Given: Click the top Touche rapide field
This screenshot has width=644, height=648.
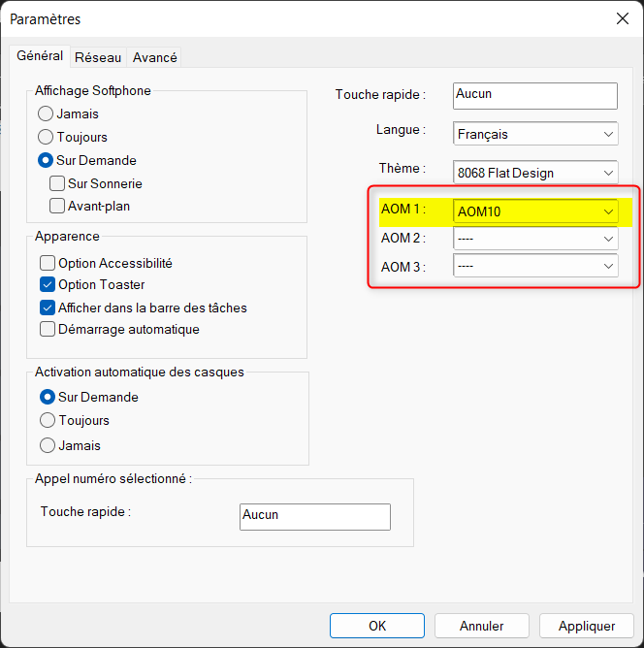Looking at the screenshot, I should coord(534,95).
